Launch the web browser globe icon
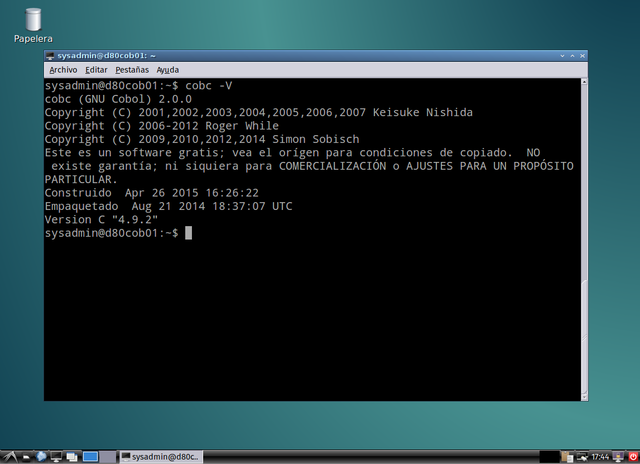This screenshot has height=464, width=640. [x=41, y=456]
